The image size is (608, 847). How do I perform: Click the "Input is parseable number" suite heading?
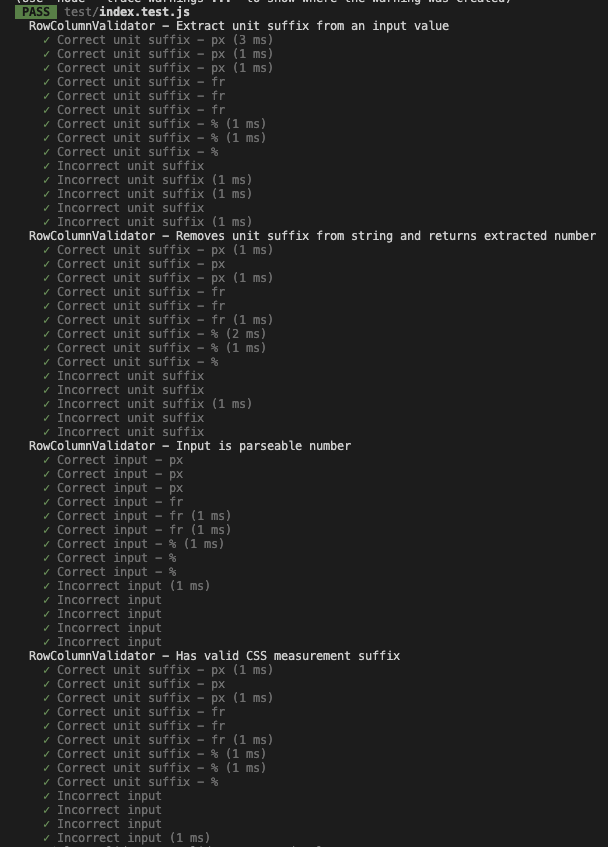(263, 446)
